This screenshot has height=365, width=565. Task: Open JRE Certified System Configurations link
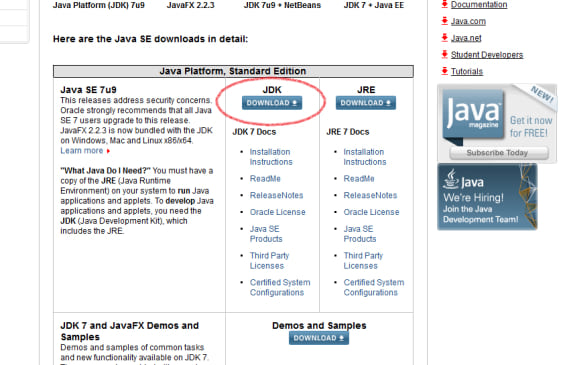click(x=374, y=287)
